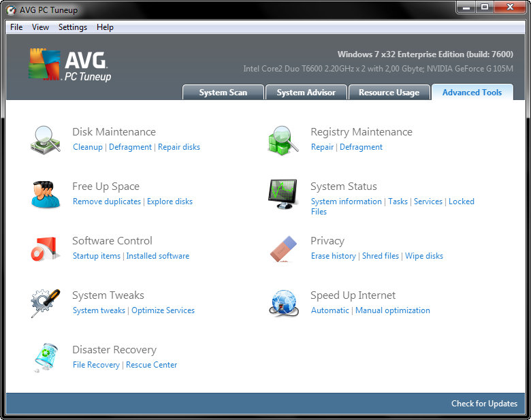The image size is (531, 420).
Task: Click the System Status monitor icon
Action: click(x=283, y=194)
